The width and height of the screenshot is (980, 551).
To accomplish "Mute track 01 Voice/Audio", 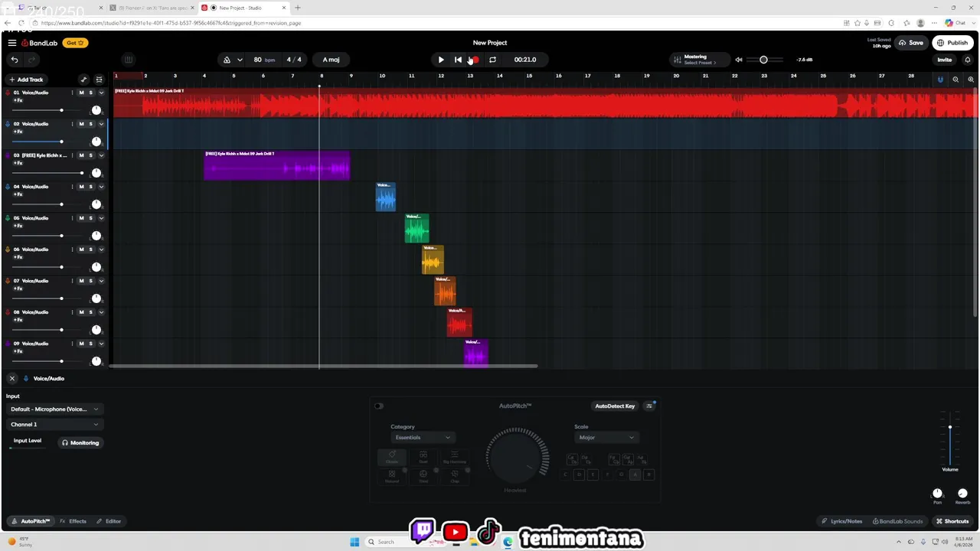I will coord(81,93).
